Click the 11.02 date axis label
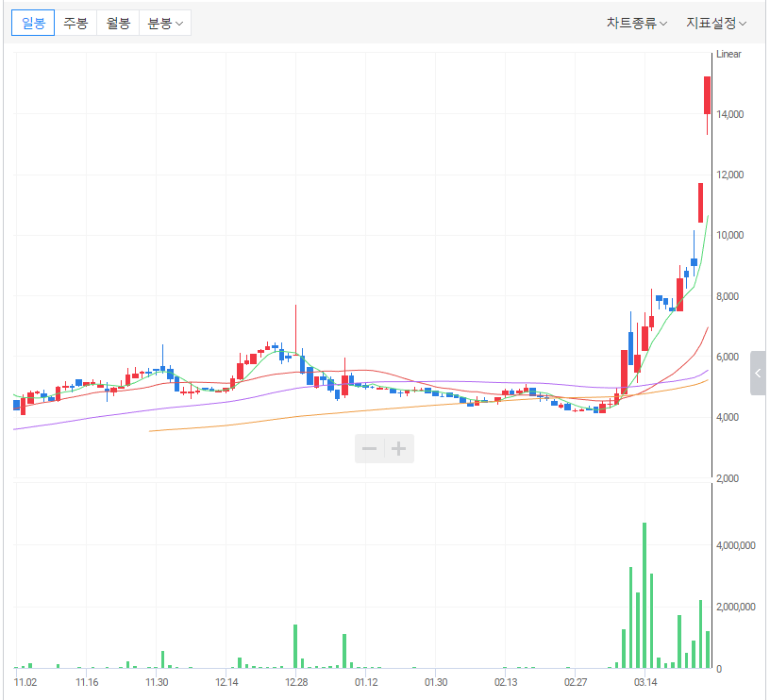Viewport: 770px width, 700px height. pos(25,682)
